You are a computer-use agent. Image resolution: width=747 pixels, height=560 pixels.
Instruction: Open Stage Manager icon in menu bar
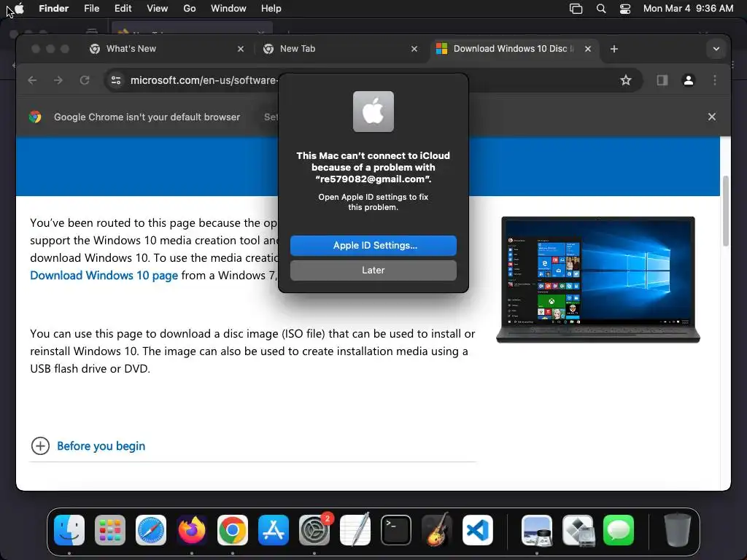coord(576,9)
